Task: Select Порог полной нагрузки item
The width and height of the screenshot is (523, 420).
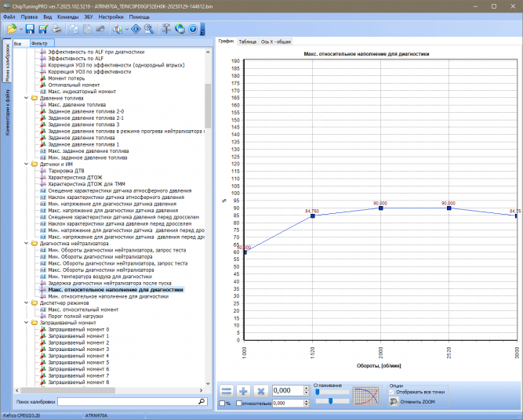Action: pyautogui.click(x=75, y=316)
